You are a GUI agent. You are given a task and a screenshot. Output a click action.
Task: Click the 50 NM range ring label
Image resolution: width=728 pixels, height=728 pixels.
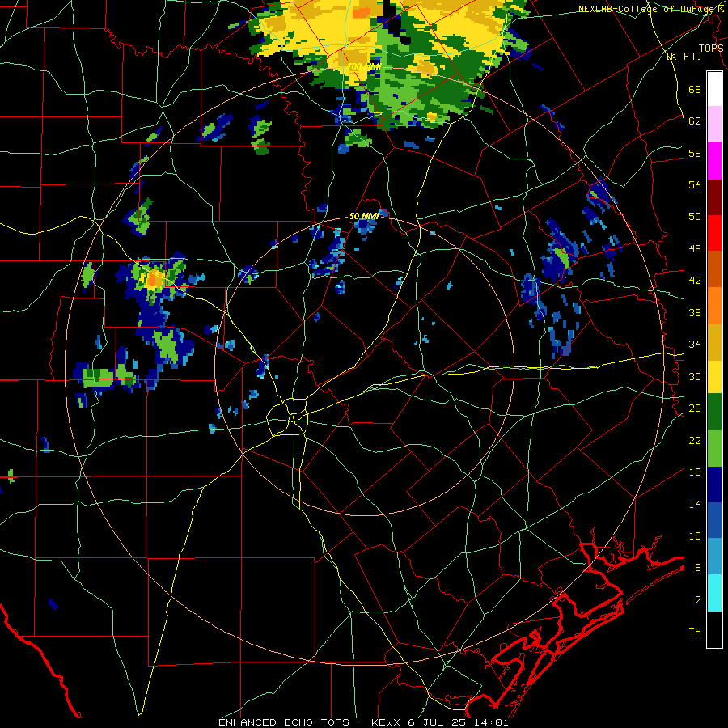tap(364, 216)
